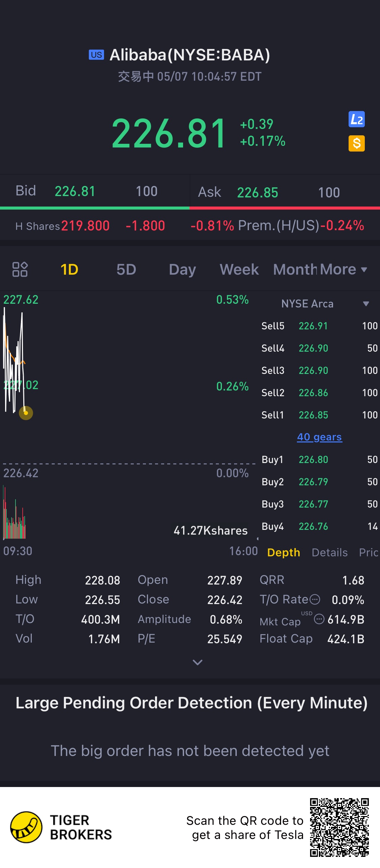
Task: Tap the Buy4 226.76 order row
Action: point(320,526)
